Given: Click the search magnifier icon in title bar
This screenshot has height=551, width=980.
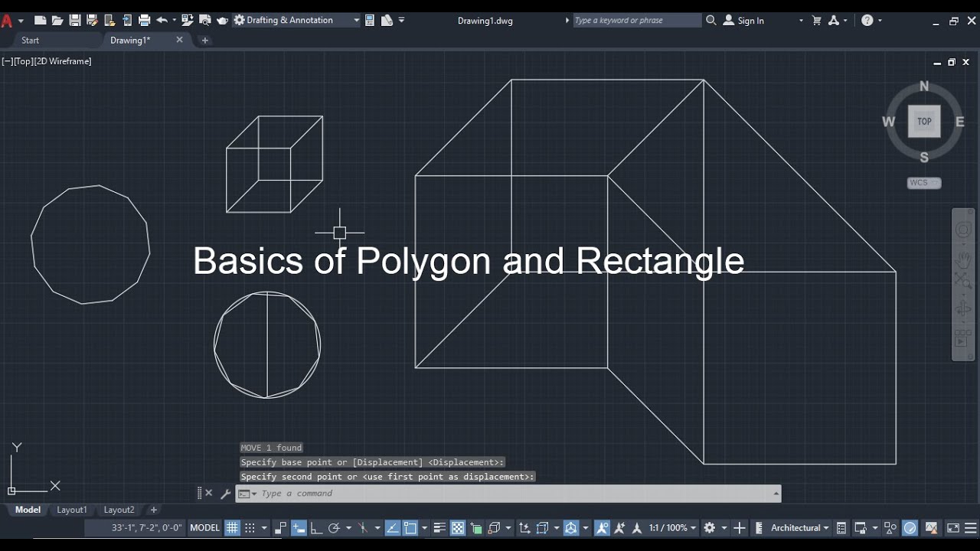Looking at the screenshot, I should tap(711, 21).
